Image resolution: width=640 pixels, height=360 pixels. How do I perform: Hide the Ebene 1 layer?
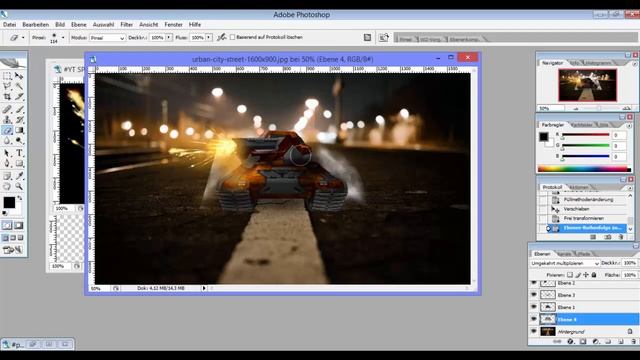point(533,307)
